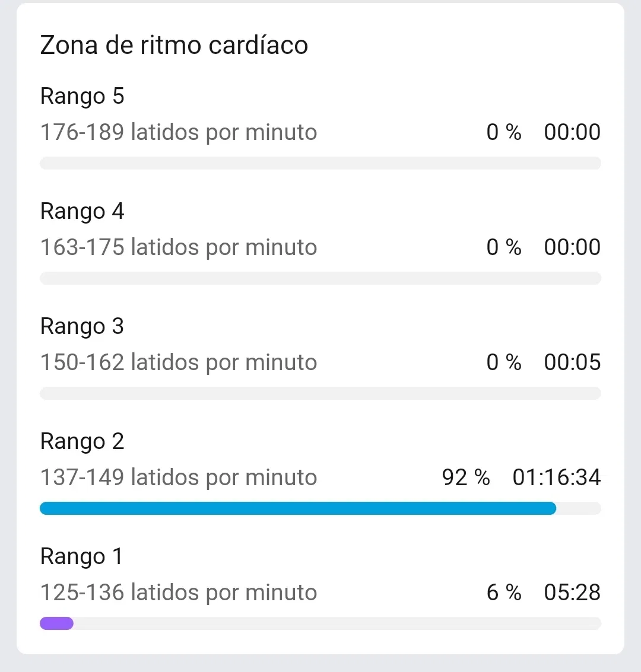Click the empty Rango 5 progress bar

(320, 163)
